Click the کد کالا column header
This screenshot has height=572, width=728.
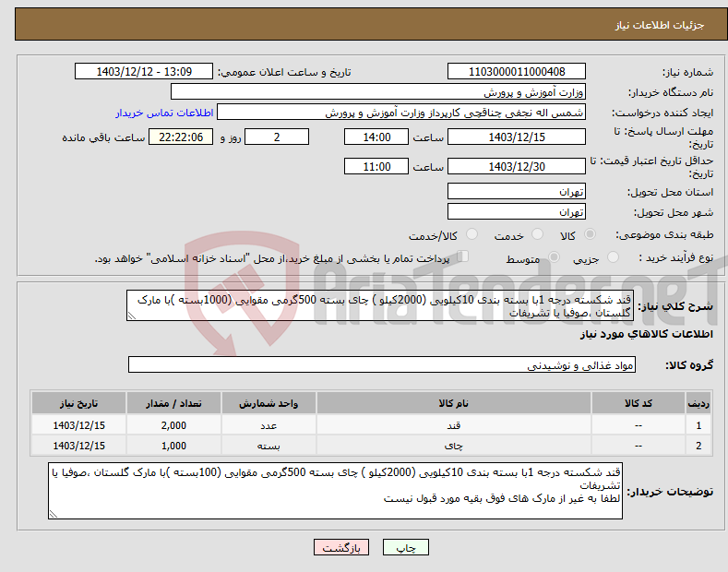[x=638, y=403]
